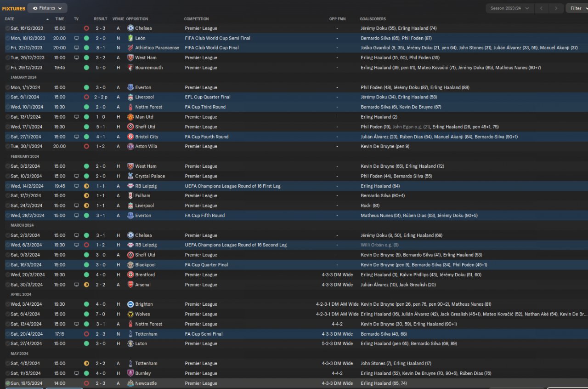
Task: Go to the previous season arrow
Action: coord(543,8)
